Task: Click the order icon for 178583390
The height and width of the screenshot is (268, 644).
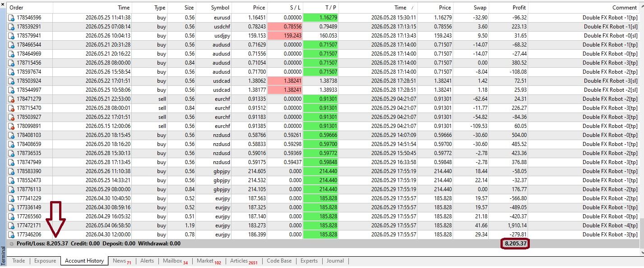Action: (12, 171)
